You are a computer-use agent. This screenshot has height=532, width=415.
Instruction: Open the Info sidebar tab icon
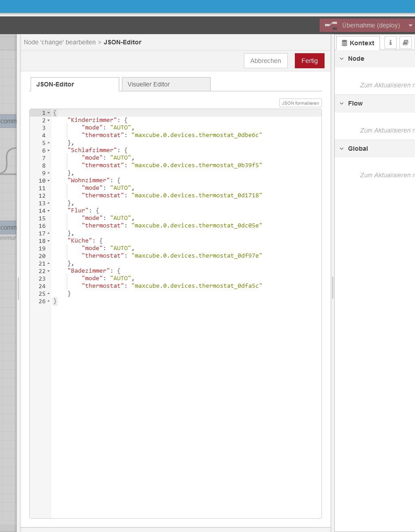click(390, 43)
